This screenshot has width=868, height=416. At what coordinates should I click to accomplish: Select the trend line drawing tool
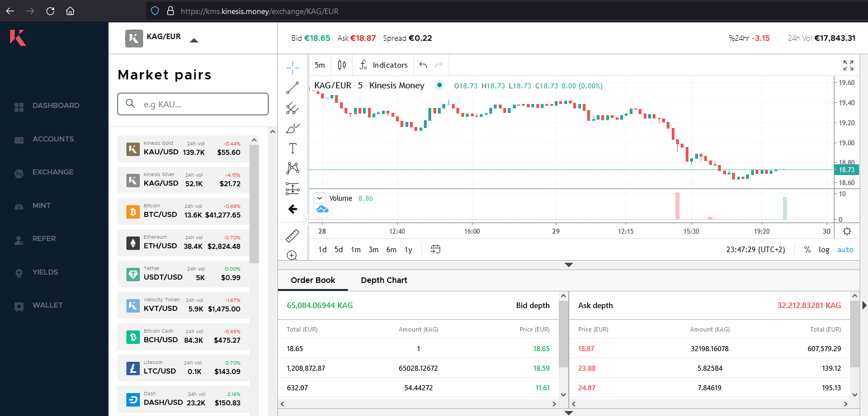click(293, 88)
